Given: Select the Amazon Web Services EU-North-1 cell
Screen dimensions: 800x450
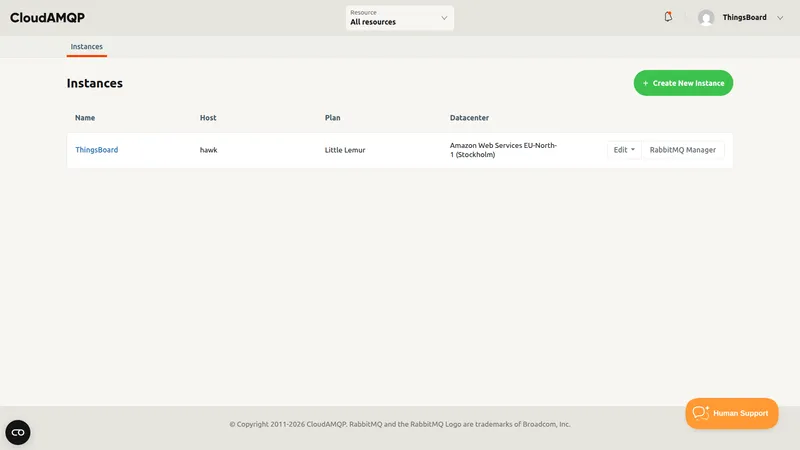Looking at the screenshot, I should 503,150.
